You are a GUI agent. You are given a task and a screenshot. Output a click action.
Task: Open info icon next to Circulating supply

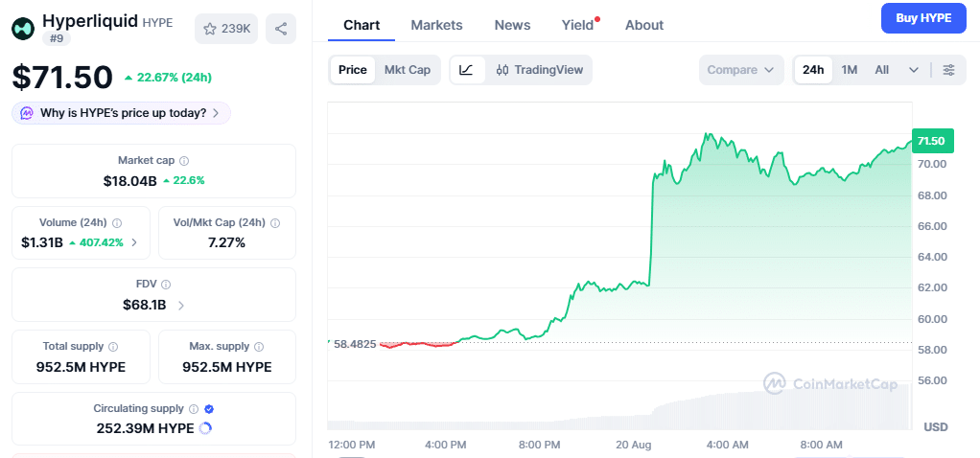pos(193,408)
